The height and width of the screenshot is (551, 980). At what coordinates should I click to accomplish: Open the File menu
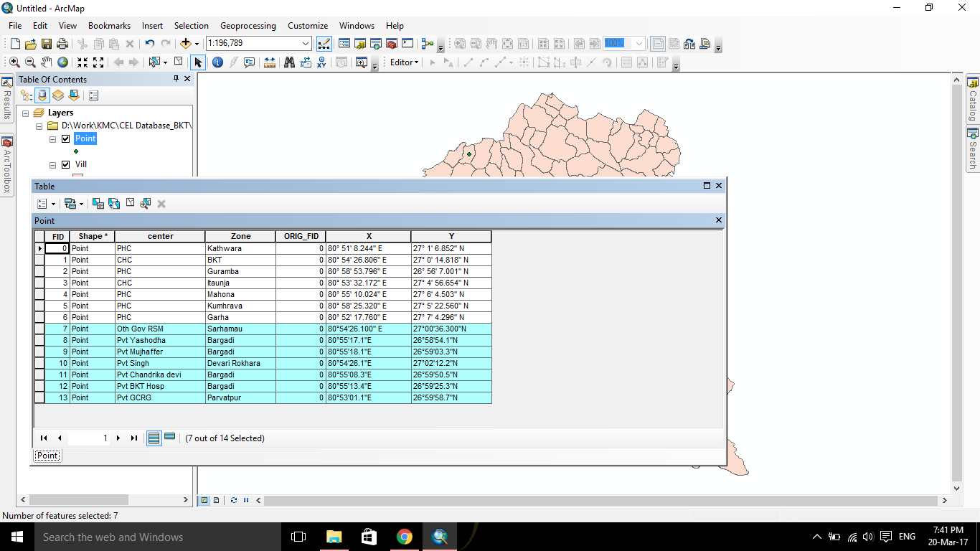15,26
